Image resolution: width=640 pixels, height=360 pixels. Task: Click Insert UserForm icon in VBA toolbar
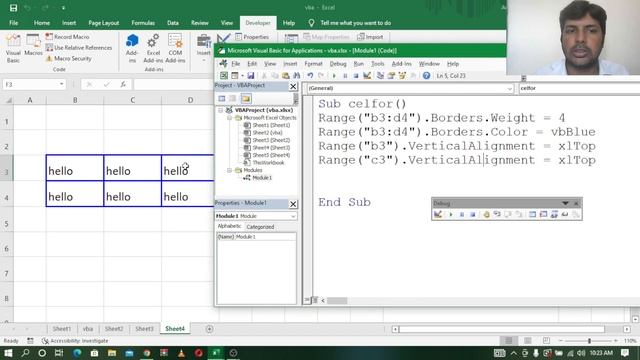click(235, 76)
